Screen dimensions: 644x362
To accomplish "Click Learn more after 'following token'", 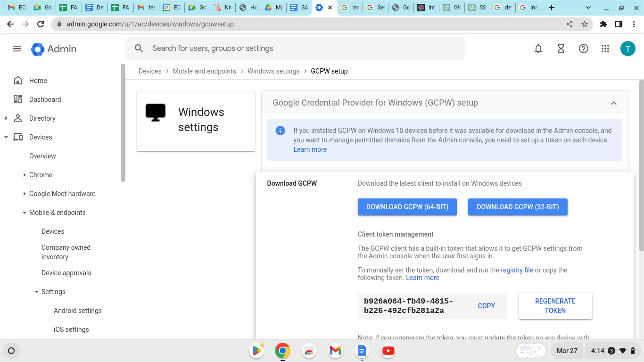I will (x=422, y=278).
